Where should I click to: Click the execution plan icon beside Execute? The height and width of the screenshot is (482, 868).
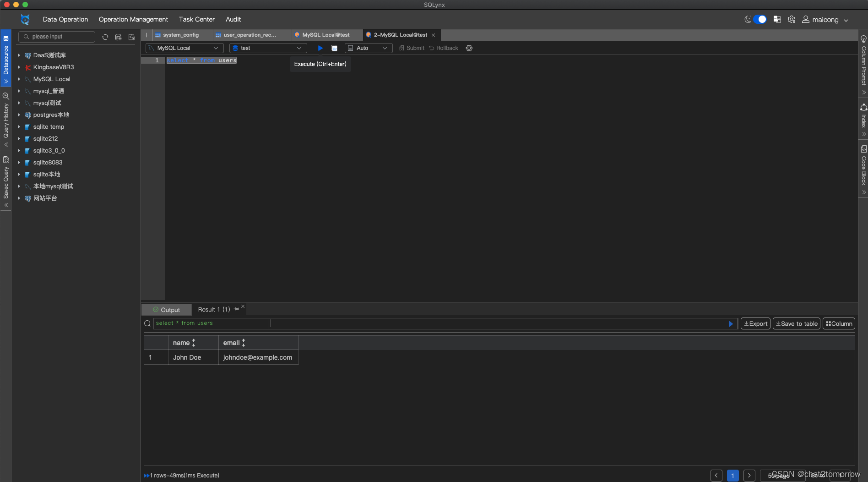(x=334, y=48)
